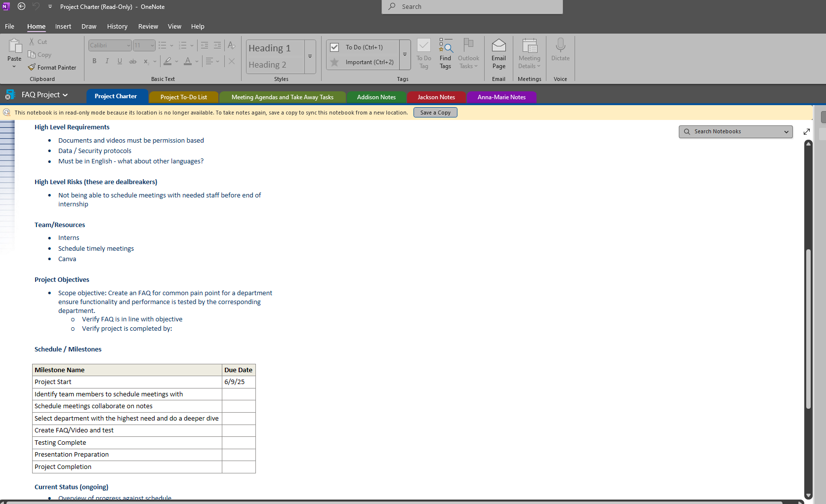Toggle Bold formatting button

[x=94, y=61]
